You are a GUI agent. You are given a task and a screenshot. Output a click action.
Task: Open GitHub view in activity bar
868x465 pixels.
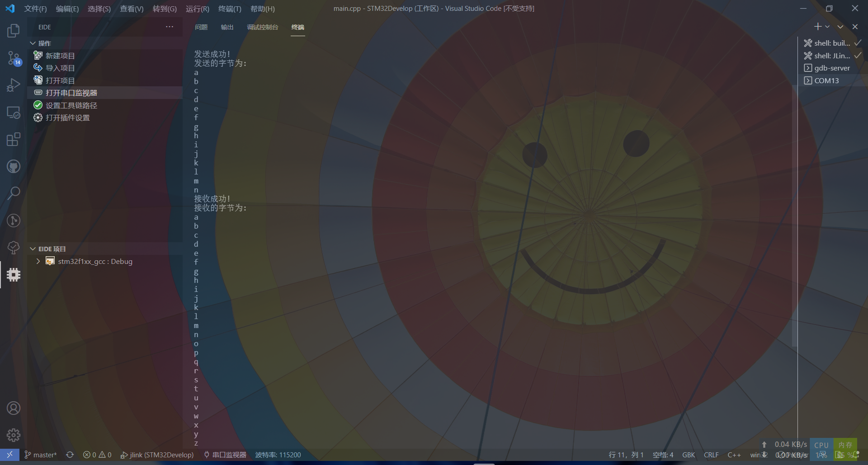click(x=14, y=166)
